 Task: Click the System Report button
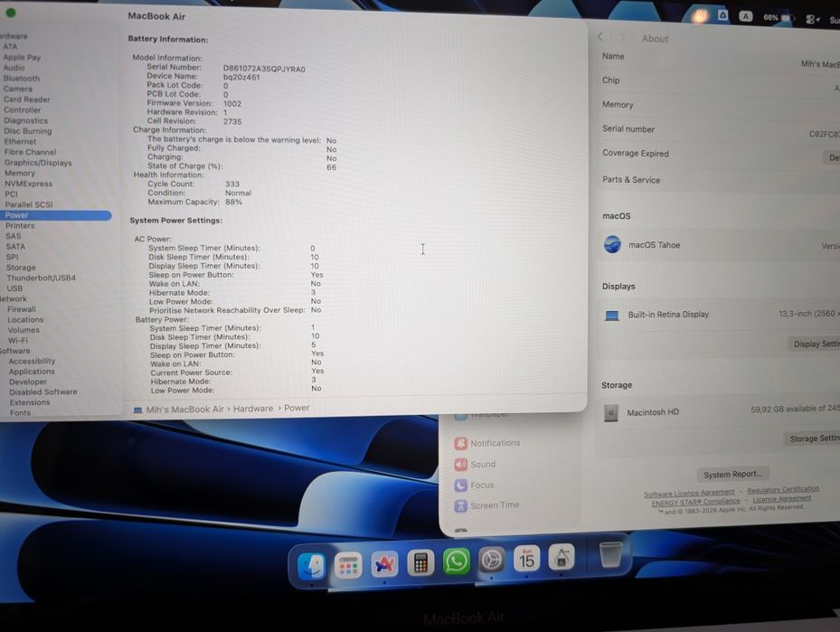pyautogui.click(x=732, y=475)
